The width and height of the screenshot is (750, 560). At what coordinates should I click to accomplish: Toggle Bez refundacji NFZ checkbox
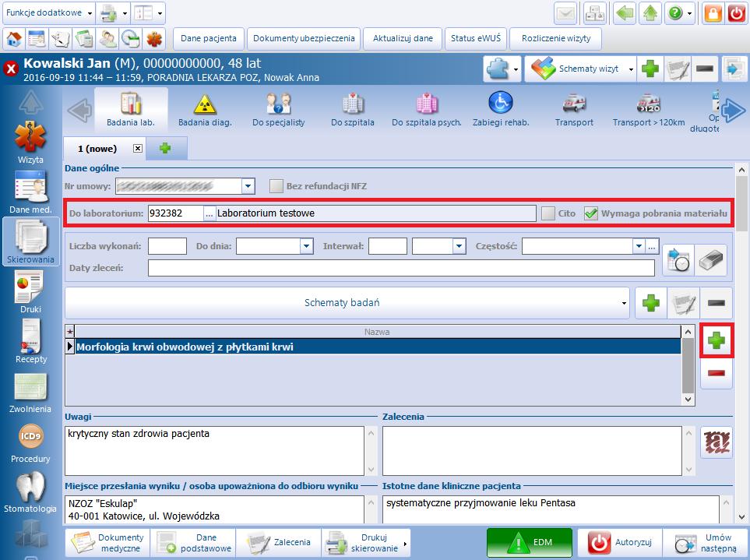(276, 186)
